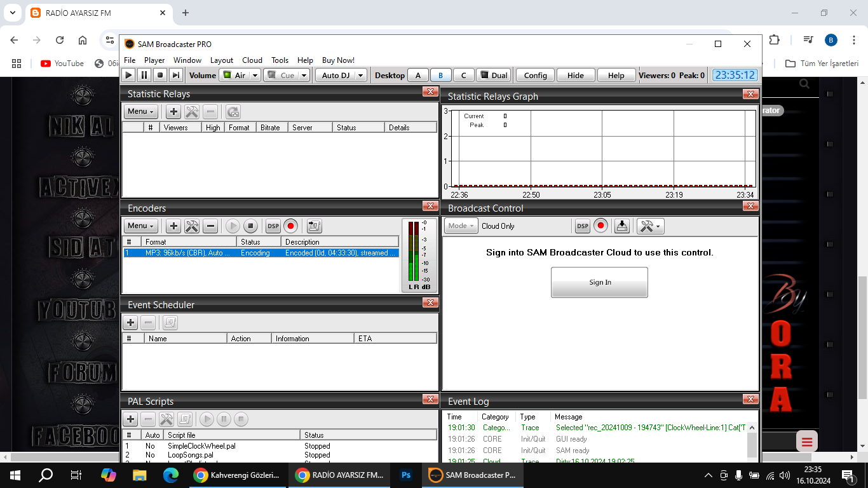Open the Buy Now! menu
The width and height of the screenshot is (868, 488).
(338, 60)
